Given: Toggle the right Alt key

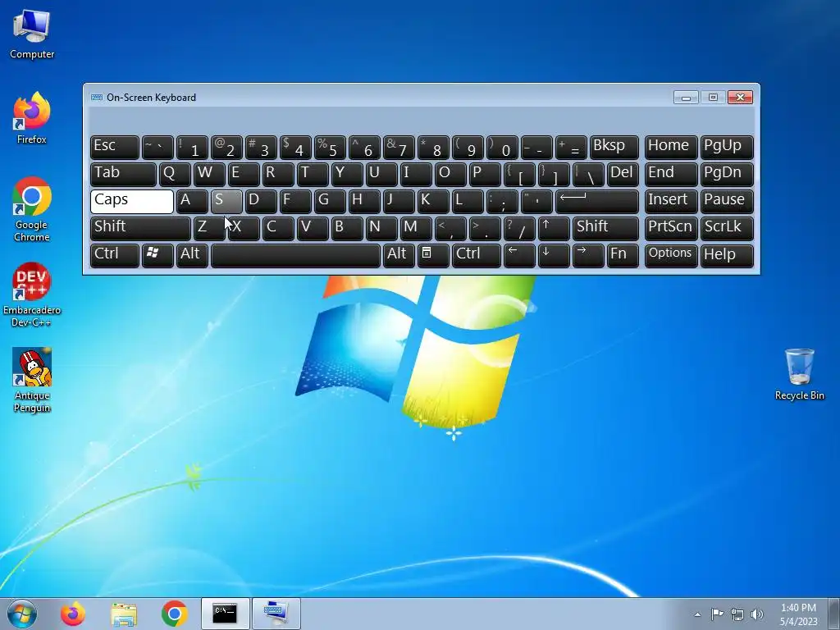Looking at the screenshot, I should pos(399,256).
